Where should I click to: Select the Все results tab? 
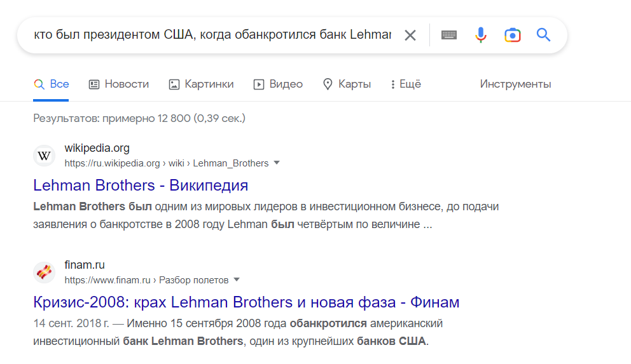click(x=51, y=84)
